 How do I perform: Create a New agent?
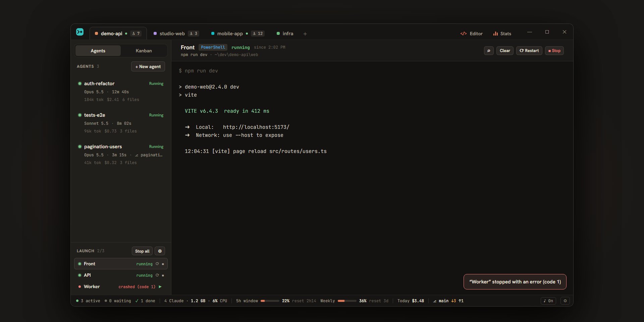pos(148,66)
